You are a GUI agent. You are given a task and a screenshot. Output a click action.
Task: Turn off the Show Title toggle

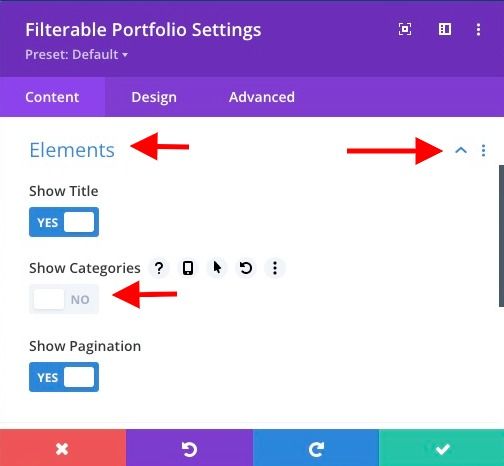[x=64, y=222]
